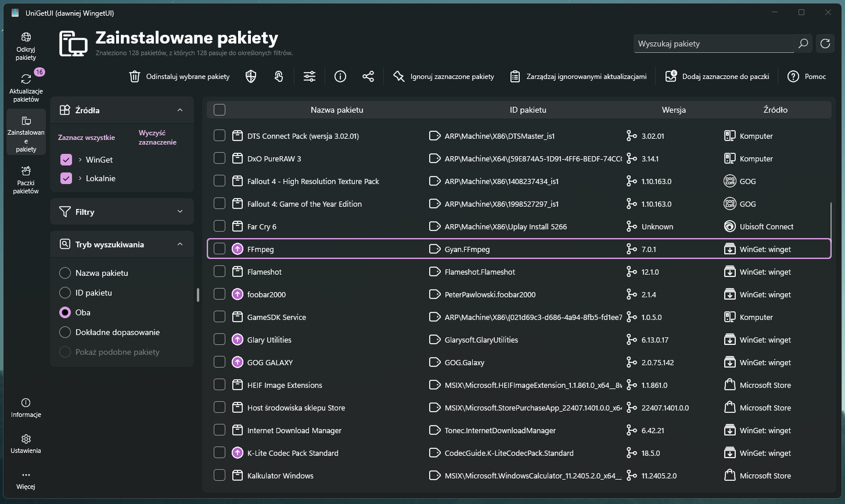Screen dimensions: 845x504
Task: Click the upgrade arrow icon beside foobar2000
Action: point(237,294)
